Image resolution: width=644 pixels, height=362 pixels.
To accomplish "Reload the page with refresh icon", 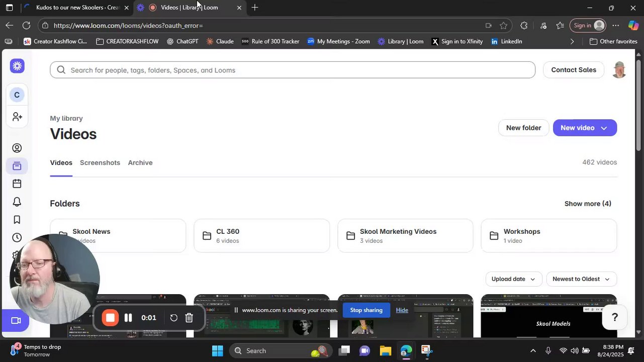I will pos(27,25).
